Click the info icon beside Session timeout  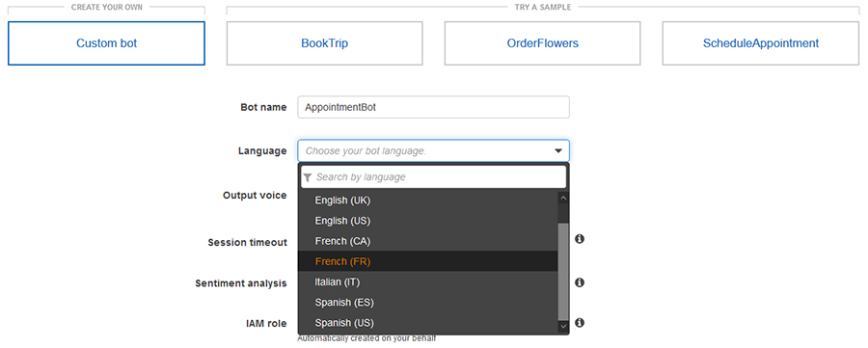tap(580, 239)
